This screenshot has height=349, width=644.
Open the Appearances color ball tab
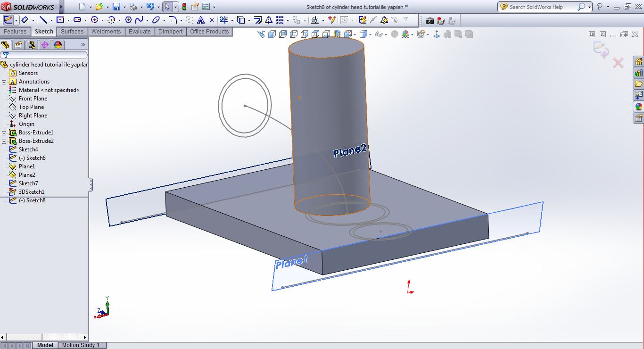58,45
